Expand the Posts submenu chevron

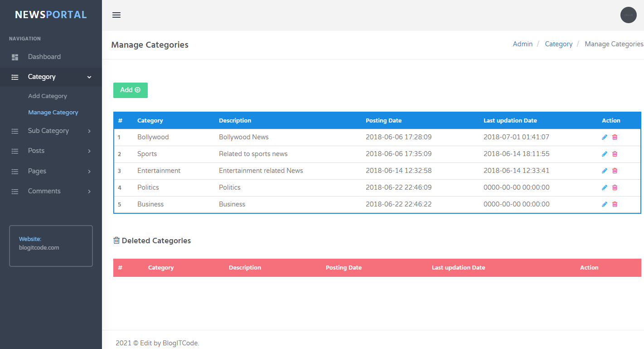pyautogui.click(x=89, y=151)
